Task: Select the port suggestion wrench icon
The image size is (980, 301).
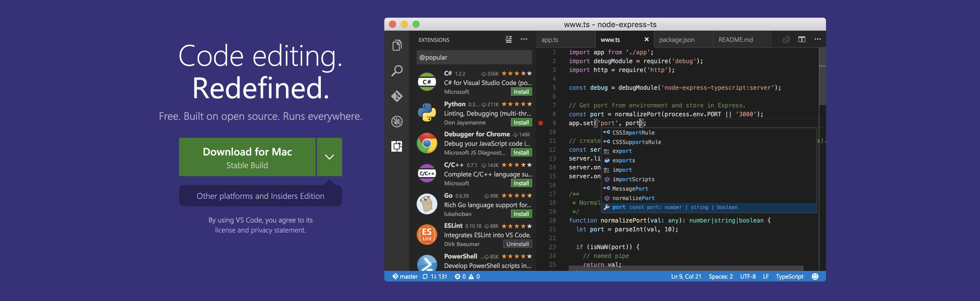Action: click(x=607, y=207)
